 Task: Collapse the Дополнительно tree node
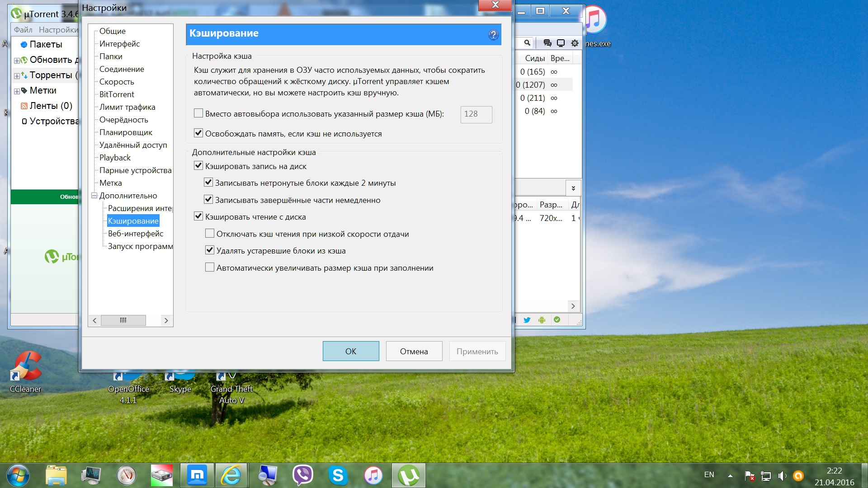click(x=94, y=196)
